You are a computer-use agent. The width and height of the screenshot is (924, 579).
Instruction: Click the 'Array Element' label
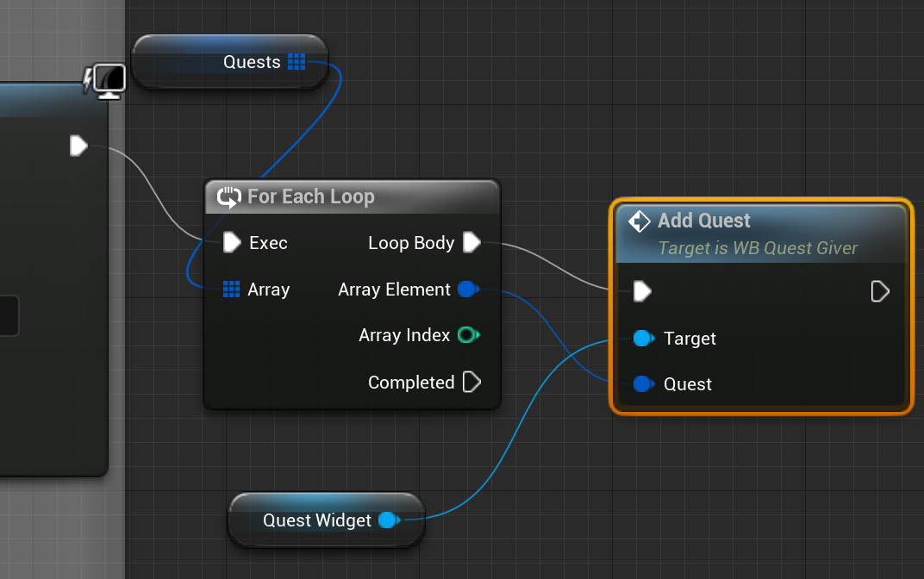pyautogui.click(x=394, y=289)
